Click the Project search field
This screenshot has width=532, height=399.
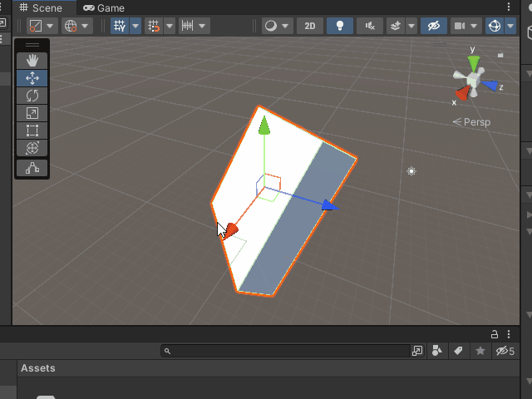[286, 351]
